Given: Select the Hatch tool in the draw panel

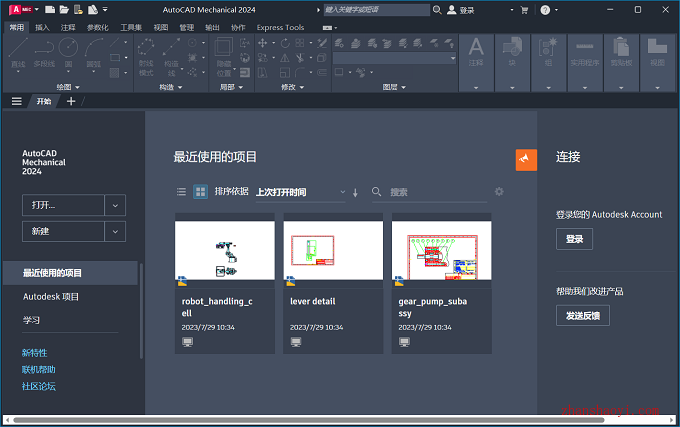Looking at the screenshot, I should (x=114, y=72).
